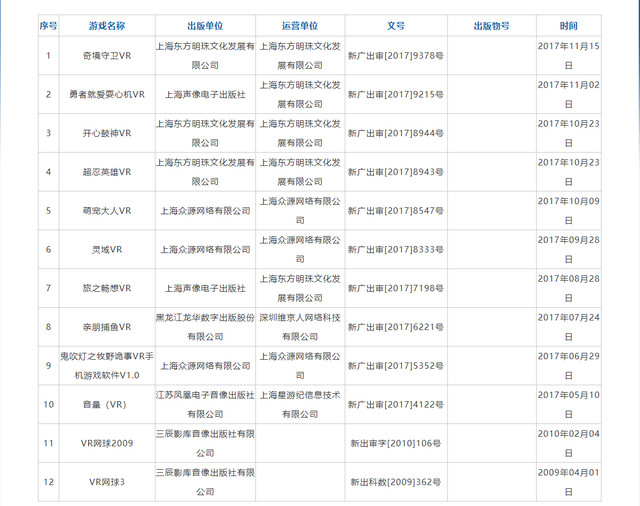This screenshot has width=640, height=506.
Task: Click approval number 新广出审[2017]8333号
Action: [x=396, y=249]
